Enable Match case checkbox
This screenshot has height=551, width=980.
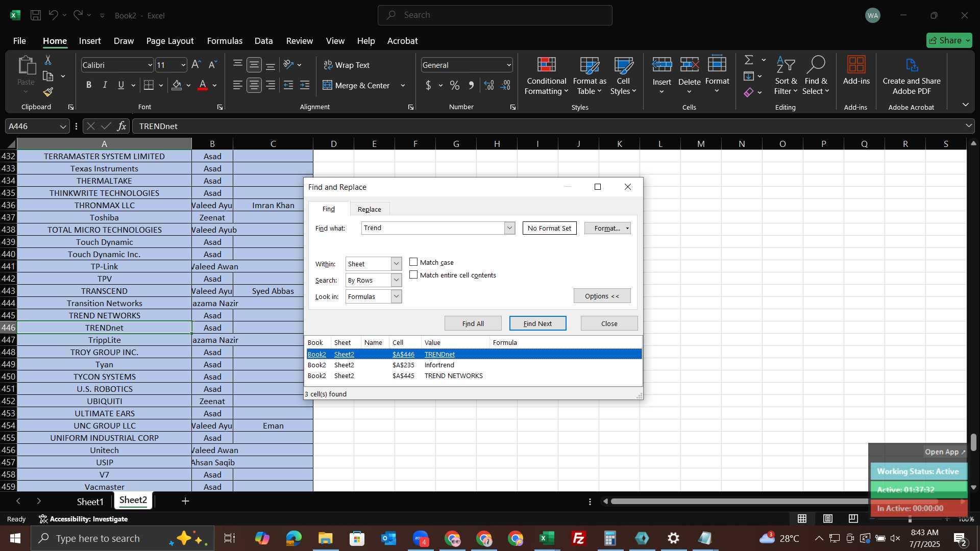413,262
